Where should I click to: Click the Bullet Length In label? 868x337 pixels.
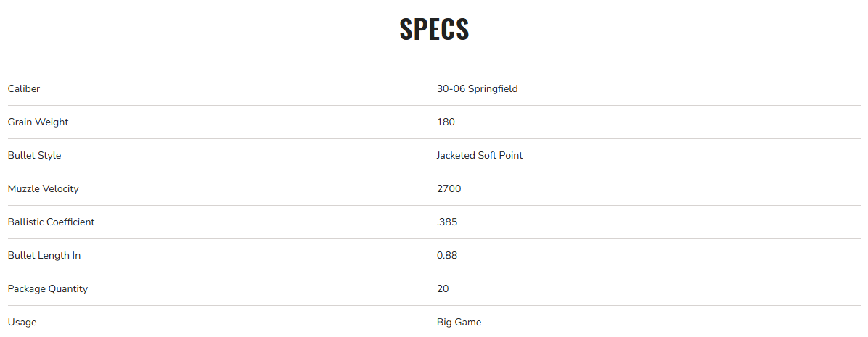click(44, 256)
